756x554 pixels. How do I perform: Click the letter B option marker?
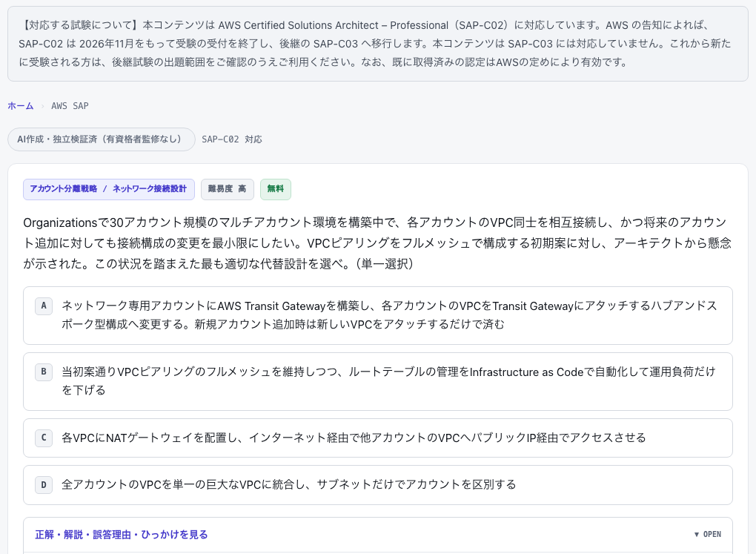click(x=44, y=372)
